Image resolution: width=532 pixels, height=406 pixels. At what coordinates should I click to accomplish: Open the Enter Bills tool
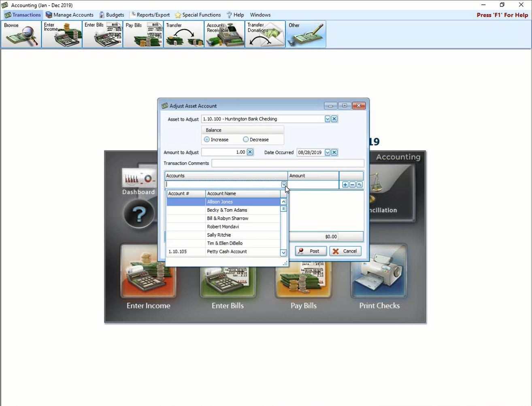pos(102,34)
